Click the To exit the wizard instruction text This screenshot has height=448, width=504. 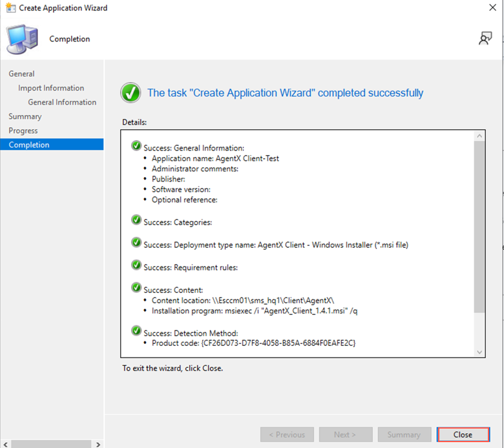click(x=173, y=368)
